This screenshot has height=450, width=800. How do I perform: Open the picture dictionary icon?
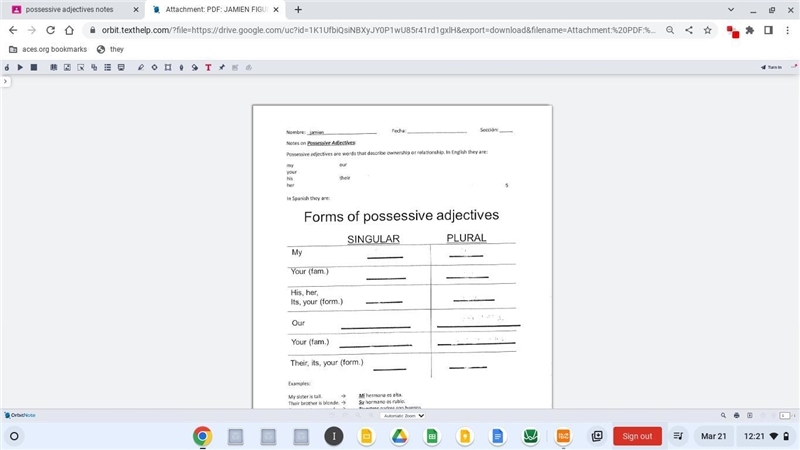pyautogui.click(x=67, y=67)
